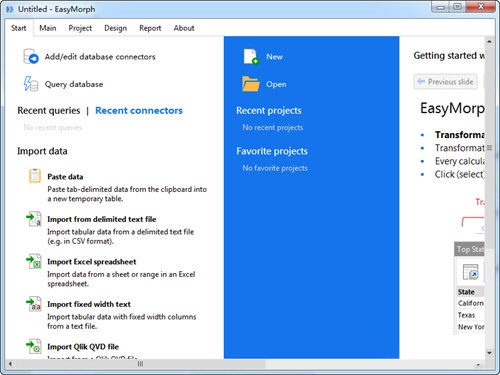The height and width of the screenshot is (375, 500).
Task: Click the horizontal scrollbar left arrow
Action: (10, 364)
